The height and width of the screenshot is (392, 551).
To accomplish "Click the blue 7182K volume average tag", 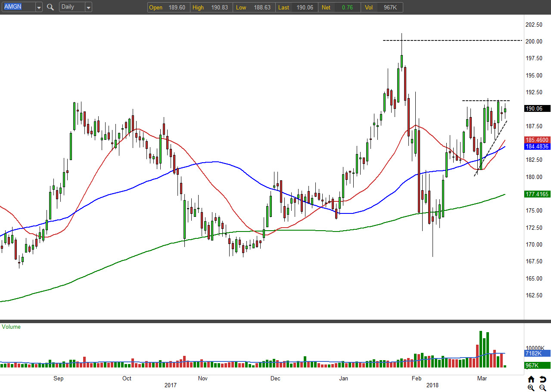I will pyautogui.click(x=537, y=354).
